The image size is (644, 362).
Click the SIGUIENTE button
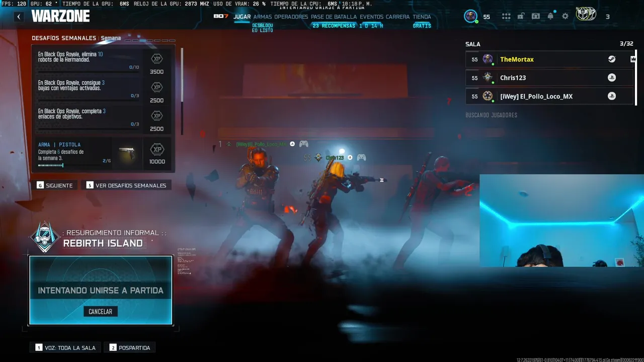click(x=55, y=186)
